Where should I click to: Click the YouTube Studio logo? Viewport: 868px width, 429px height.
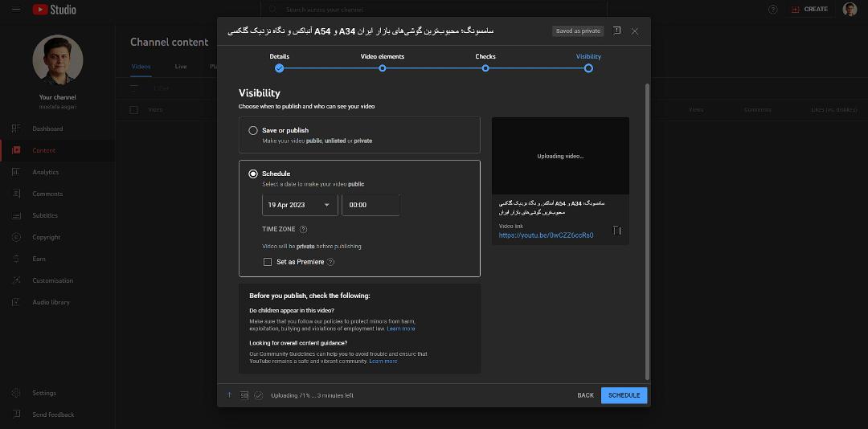tap(55, 10)
